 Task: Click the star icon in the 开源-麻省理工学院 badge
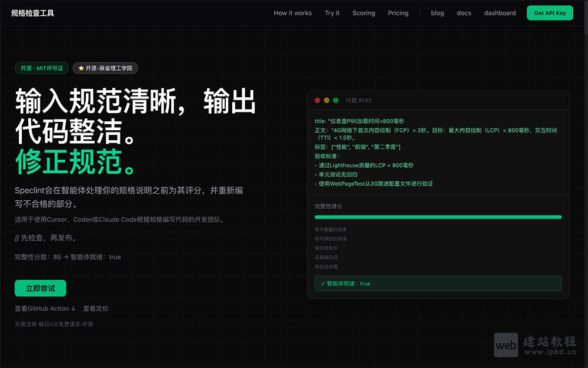tap(81, 68)
